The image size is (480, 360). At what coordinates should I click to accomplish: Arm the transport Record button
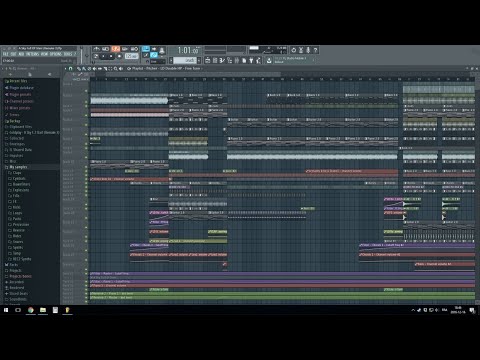[x=119, y=56]
